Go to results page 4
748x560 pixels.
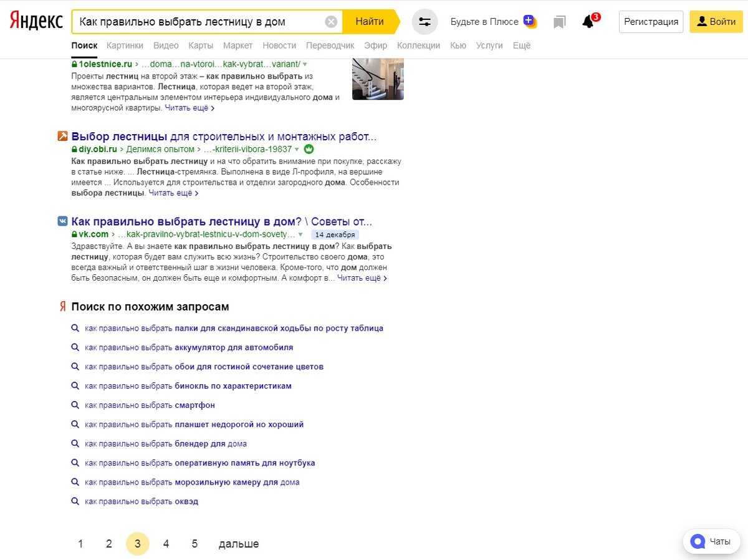(166, 544)
